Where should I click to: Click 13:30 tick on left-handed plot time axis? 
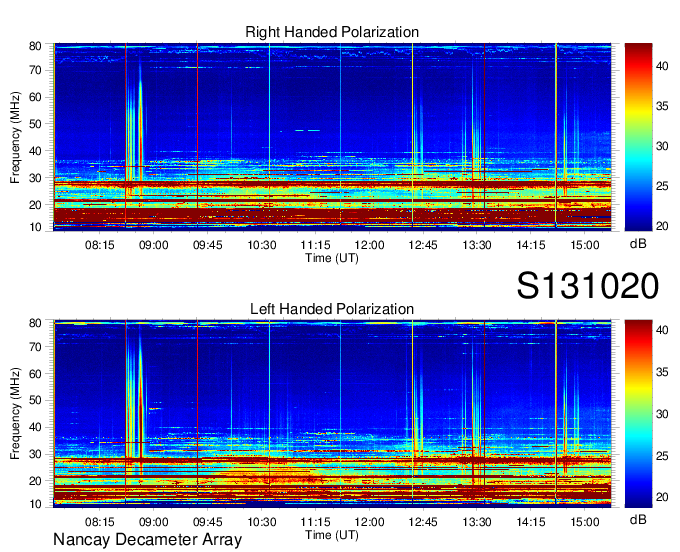coord(477,522)
